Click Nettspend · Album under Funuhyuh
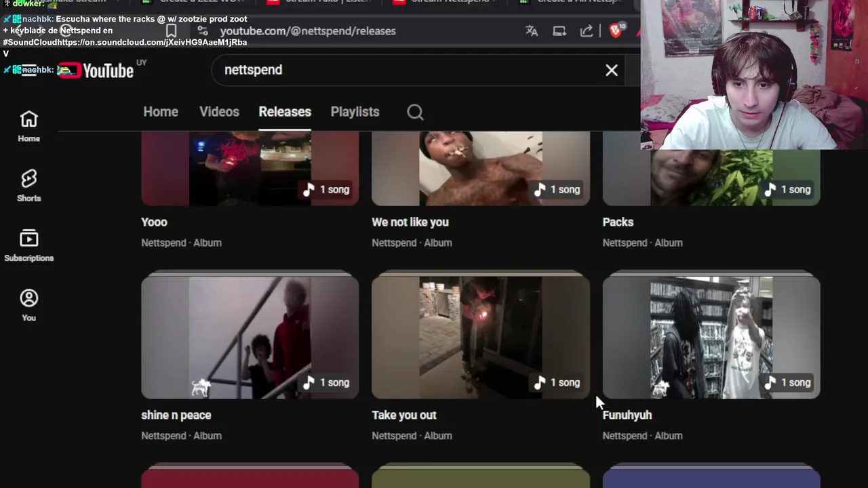This screenshot has width=868, height=488. point(642,436)
